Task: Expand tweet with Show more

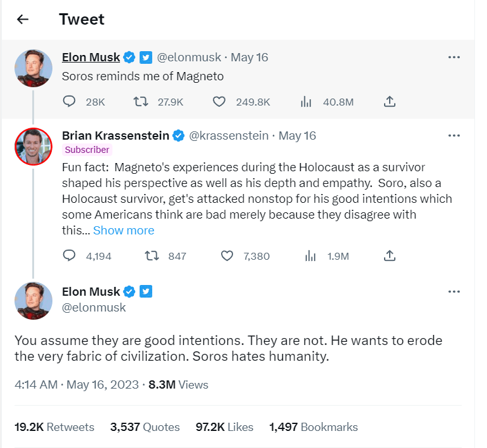Action: [124, 231]
